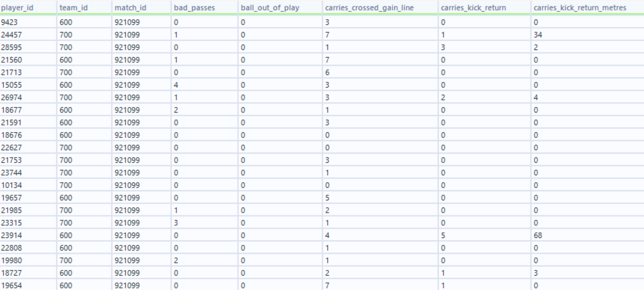Image resolution: width=644 pixels, height=290 pixels.
Task: Click bad_passes value 2 for player 18677
Action: (204, 110)
